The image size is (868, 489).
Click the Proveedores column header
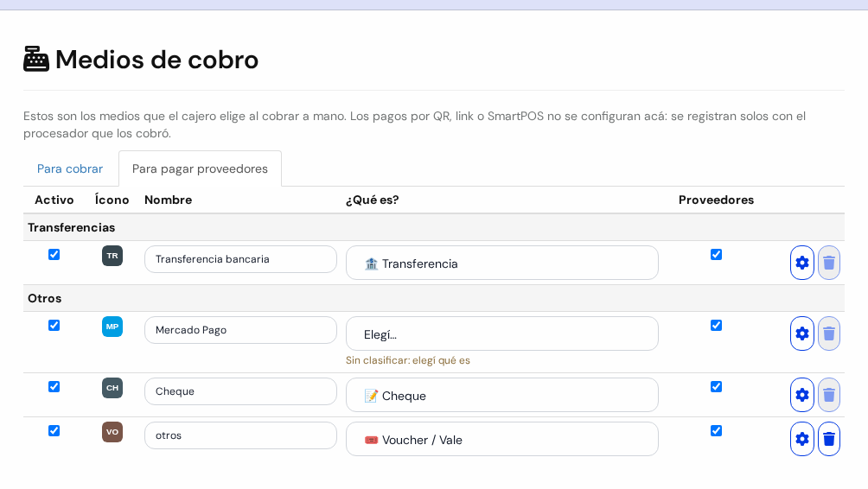(x=717, y=200)
